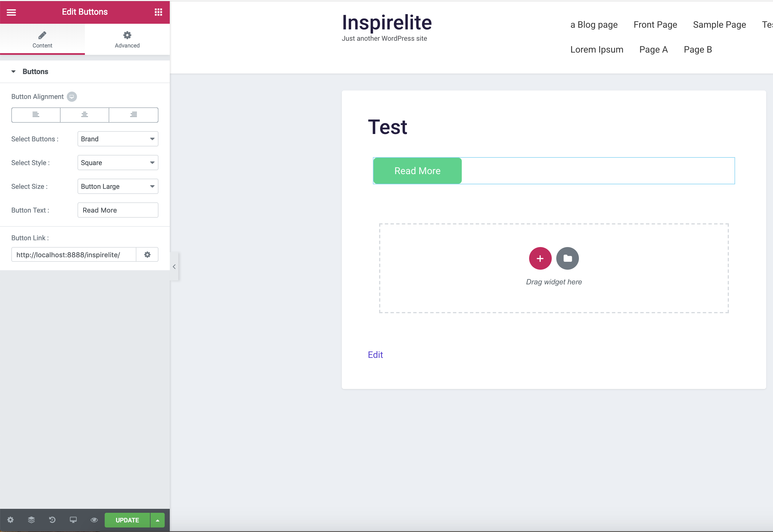Viewport: 773px width, 532px height.
Task: Open link options gear next to URL
Action: pos(147,255)
